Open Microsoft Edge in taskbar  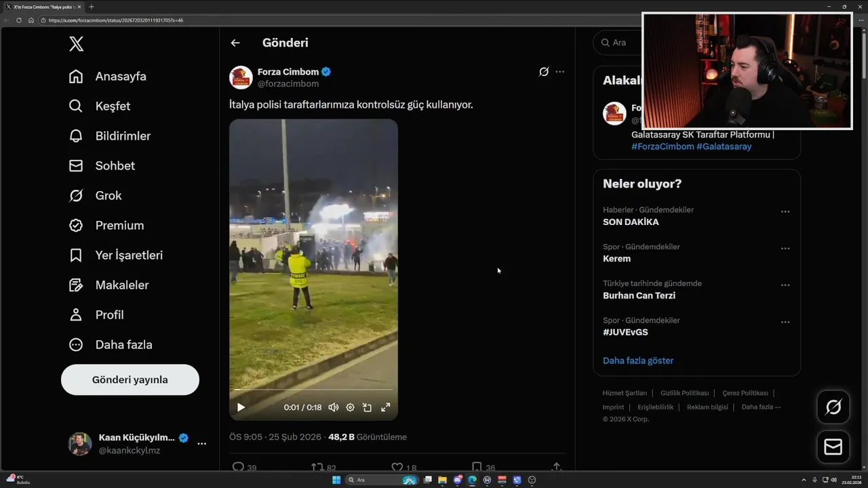click(x=472, y=480)
